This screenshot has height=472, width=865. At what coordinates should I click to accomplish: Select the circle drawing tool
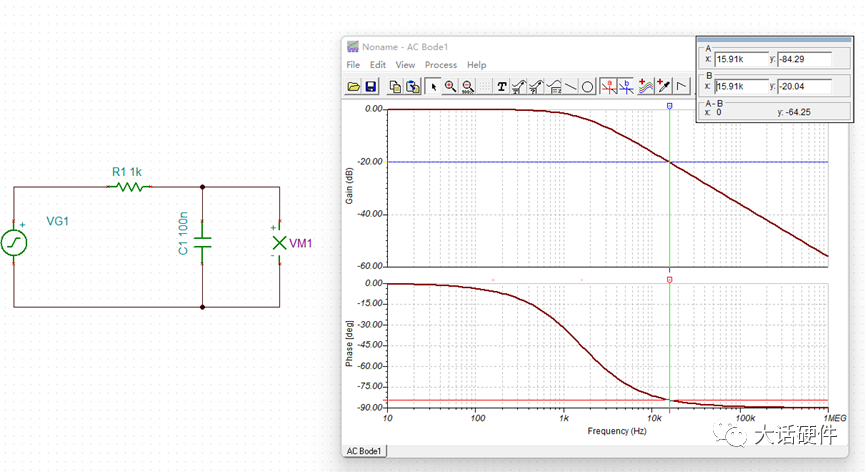click(x=588, y=87)
